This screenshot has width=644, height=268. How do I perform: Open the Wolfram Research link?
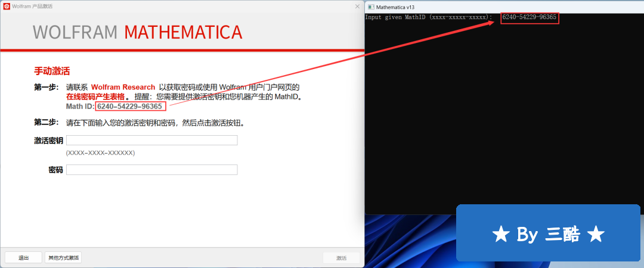123,87
